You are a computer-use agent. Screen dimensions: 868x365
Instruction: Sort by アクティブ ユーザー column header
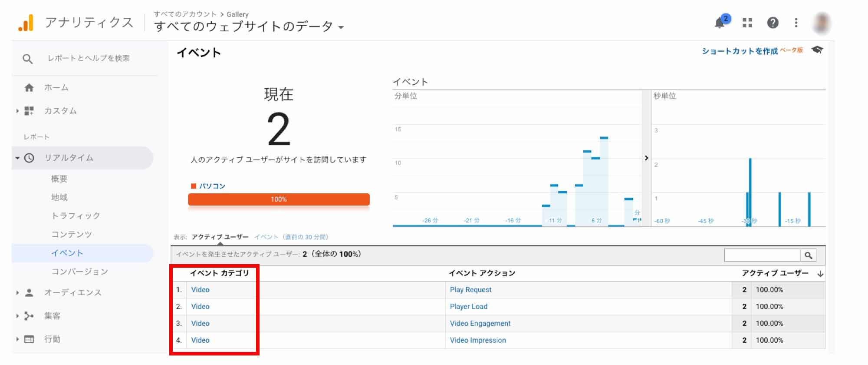click(775, 273)
